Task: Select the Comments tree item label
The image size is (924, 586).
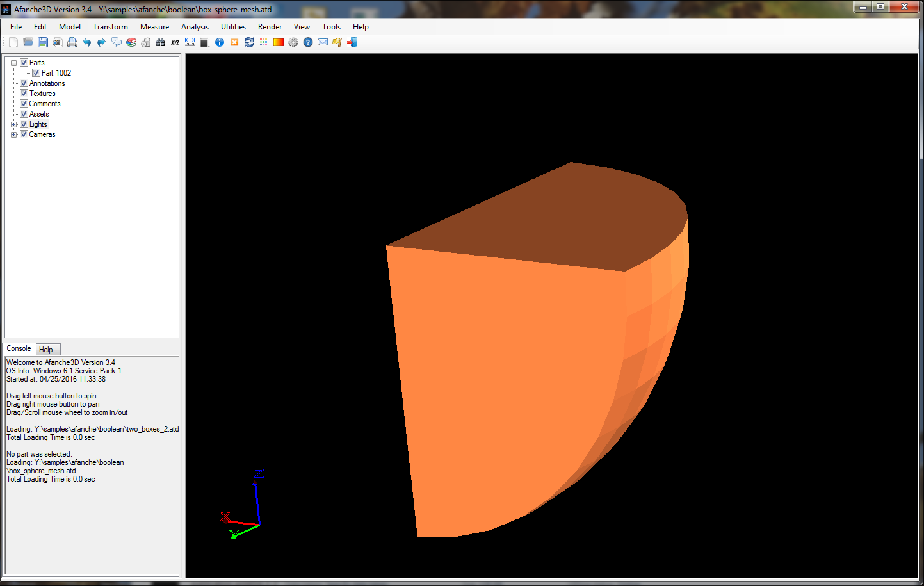Action: tap(45, 104)
